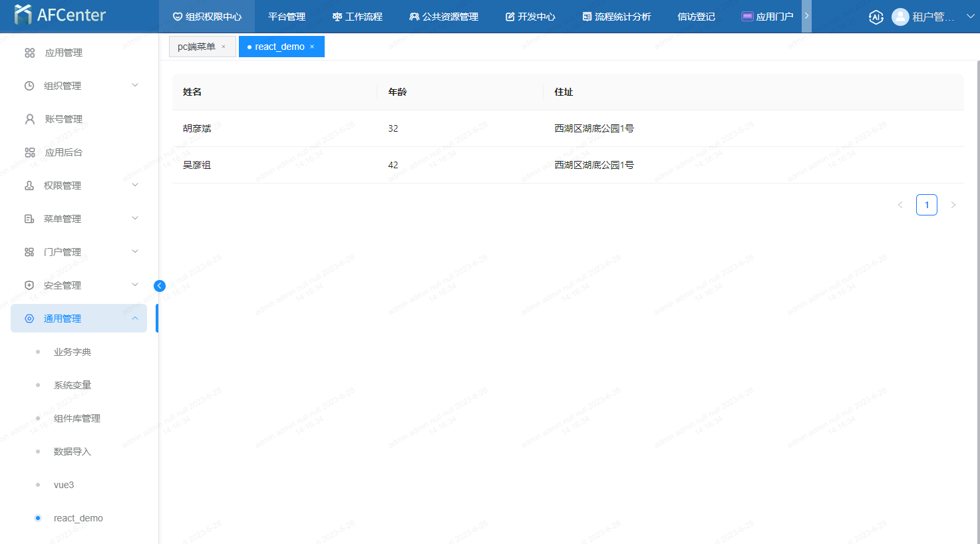The width and height of the screenshot is (980, 544).
Task: Click the 应用后台 sidebar icon
Action: point(30,152)
